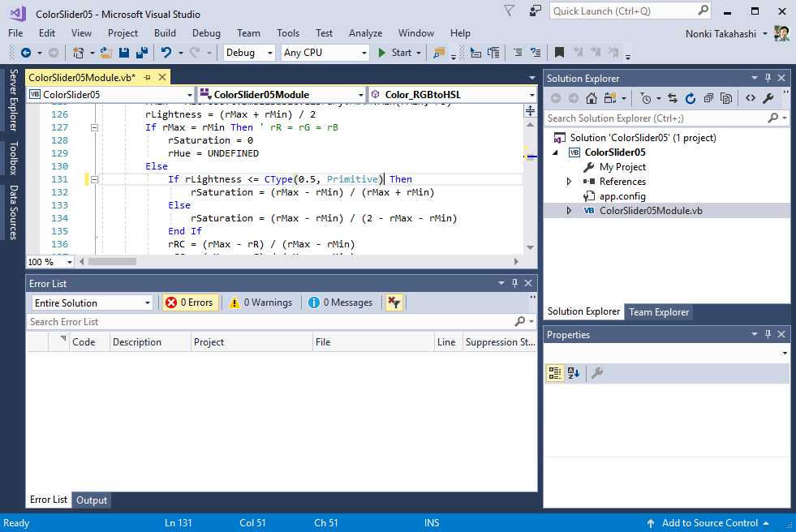Click View Code icon in Solution Explorer
The image size is (796, 532).
tap(750, 98)
